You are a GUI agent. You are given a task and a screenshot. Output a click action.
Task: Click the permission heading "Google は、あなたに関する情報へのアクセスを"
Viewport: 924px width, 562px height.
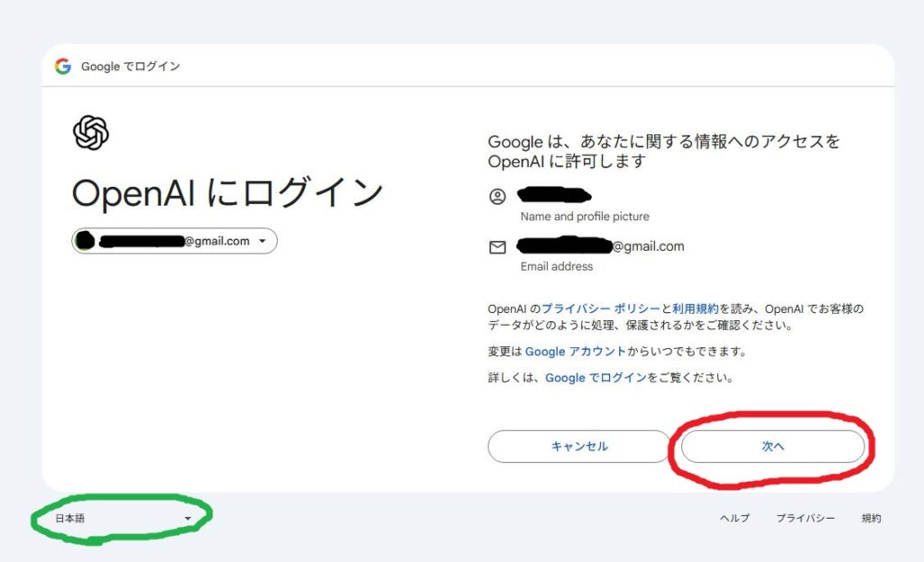point(663,142)
